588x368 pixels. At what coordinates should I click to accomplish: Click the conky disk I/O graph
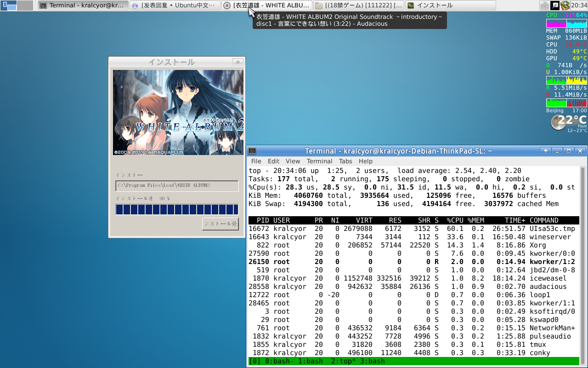click(x=566, y=103)
